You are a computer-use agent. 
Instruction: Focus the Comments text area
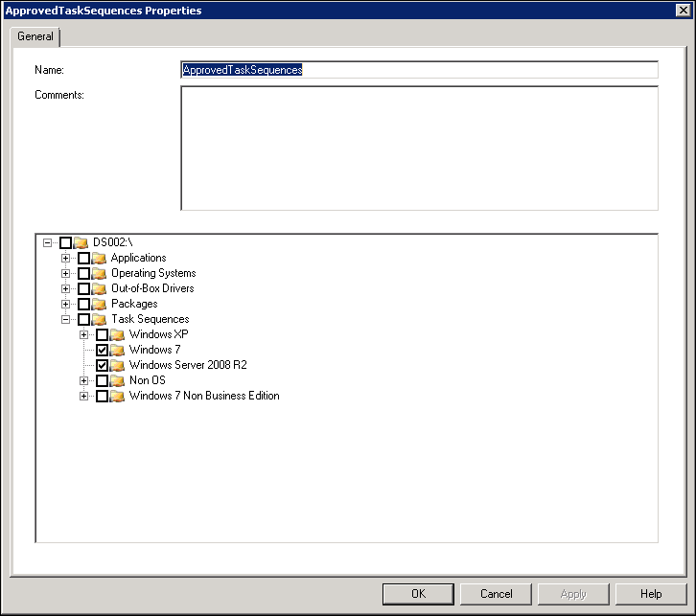419,148
